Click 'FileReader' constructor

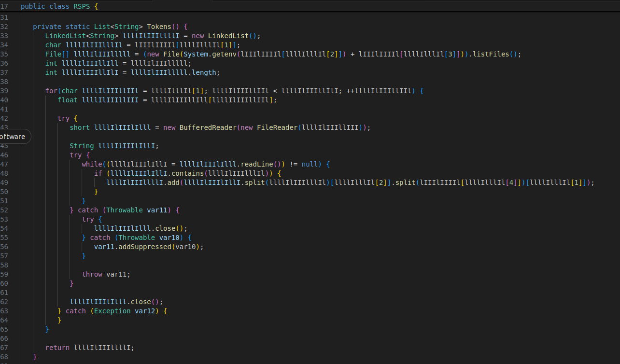(x=277, y=127)
